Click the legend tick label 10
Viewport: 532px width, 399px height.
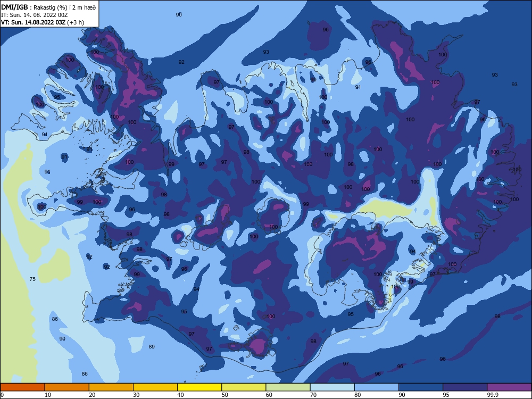pos(48,395)
